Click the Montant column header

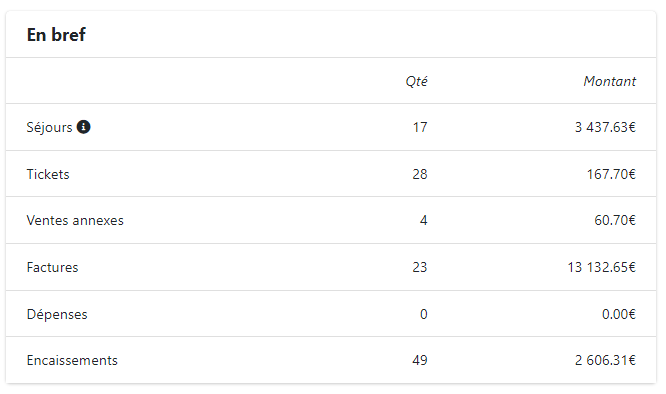point(610,81)
